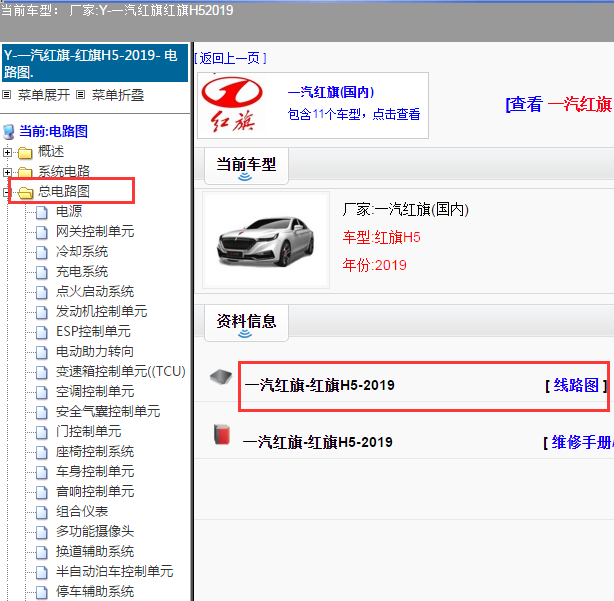Click 包含11个车型，点击查看 link

(354, 114)
